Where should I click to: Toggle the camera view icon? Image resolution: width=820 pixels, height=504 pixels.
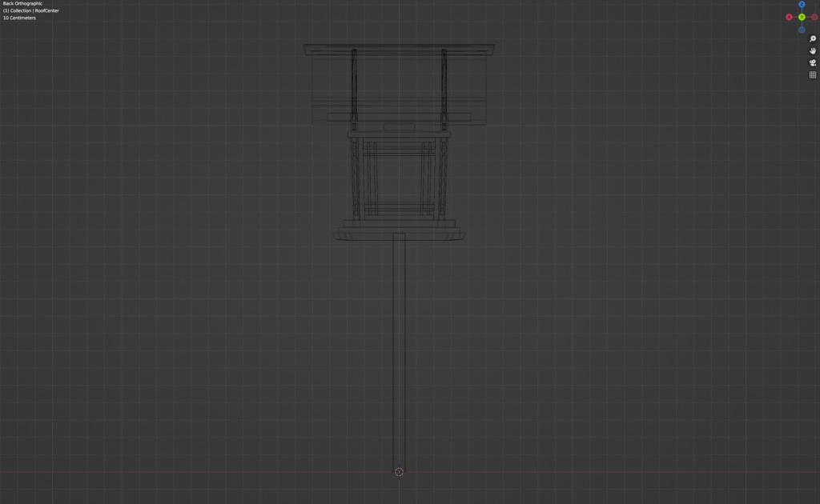pos(813,62)
